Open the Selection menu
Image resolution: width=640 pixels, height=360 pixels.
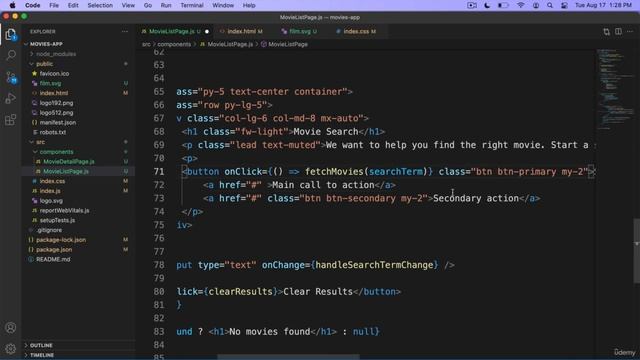point(100,5)
